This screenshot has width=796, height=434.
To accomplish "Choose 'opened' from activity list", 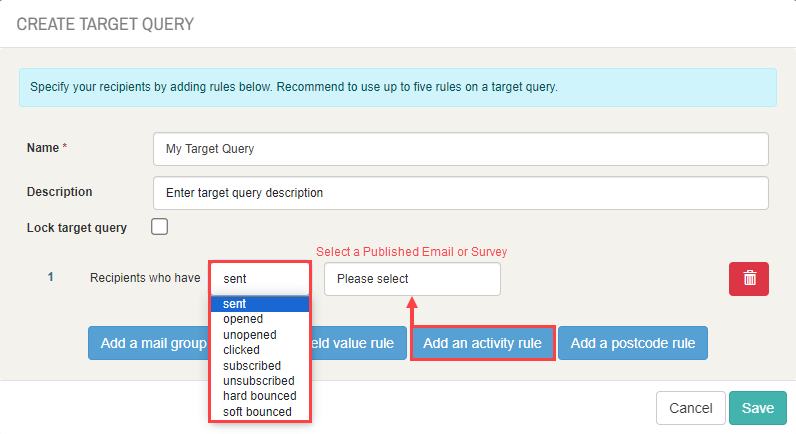I will click(260, 319).
